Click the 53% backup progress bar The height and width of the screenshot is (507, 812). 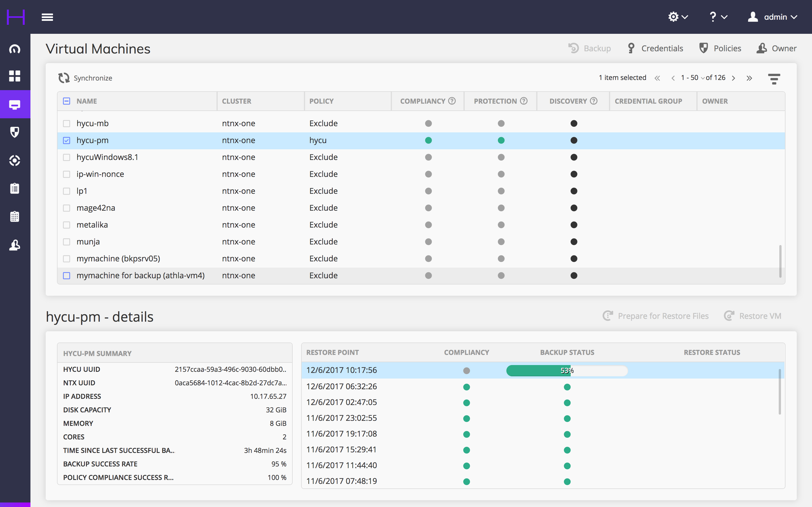[x=567, y=370]
